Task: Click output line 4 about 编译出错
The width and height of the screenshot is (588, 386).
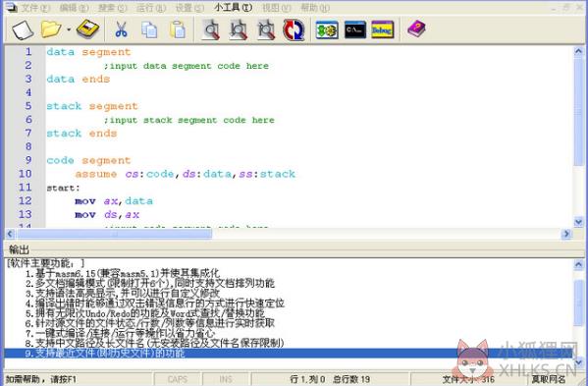Action: click(x=155, y=303)
